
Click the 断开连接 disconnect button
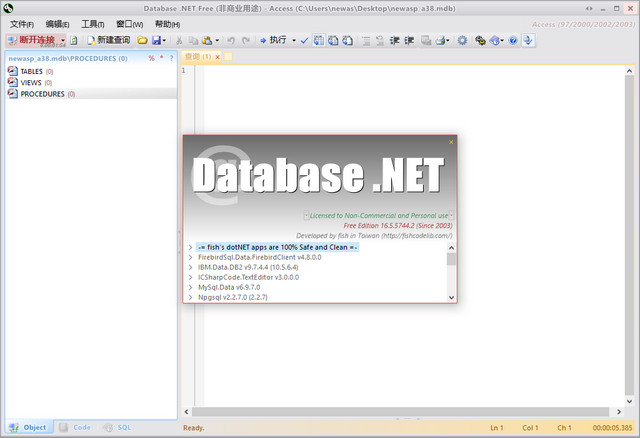click(x=32, y=40)
